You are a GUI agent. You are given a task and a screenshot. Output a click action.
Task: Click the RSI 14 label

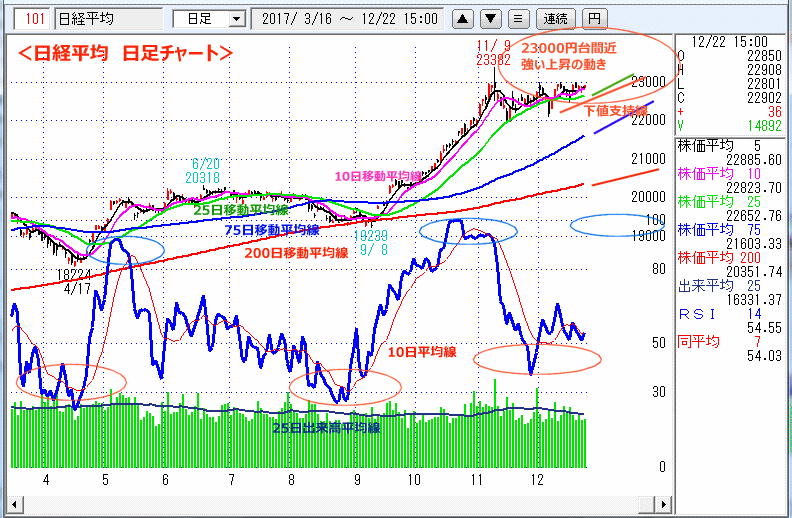click(x=719, y=314)
